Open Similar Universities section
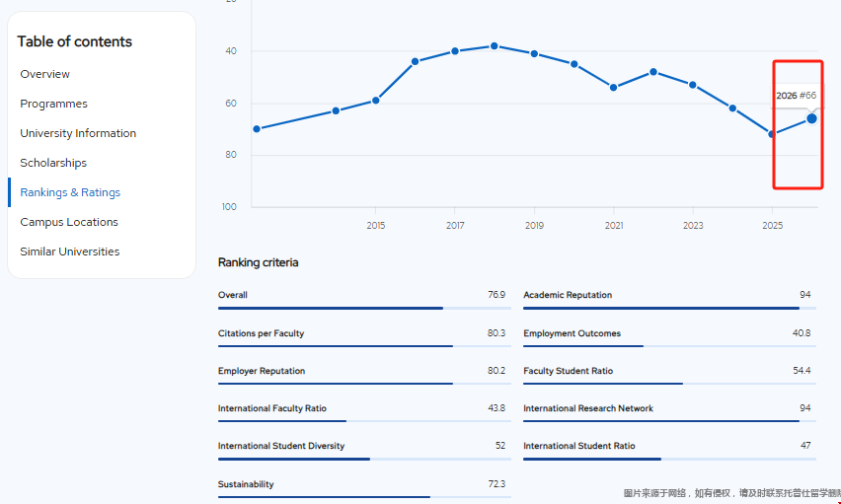This screenshot has height=504, width=841. 70,252
